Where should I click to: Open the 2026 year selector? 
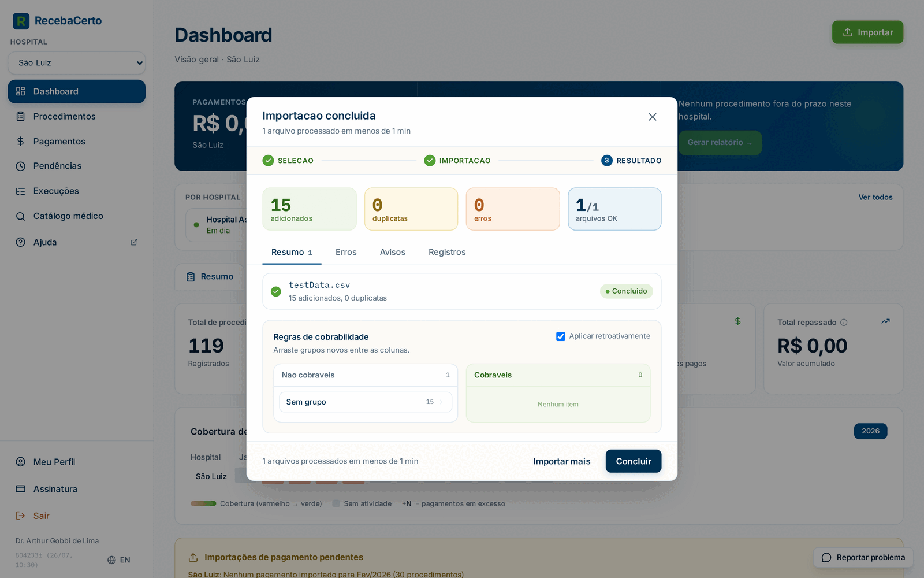tap(870, 431)
